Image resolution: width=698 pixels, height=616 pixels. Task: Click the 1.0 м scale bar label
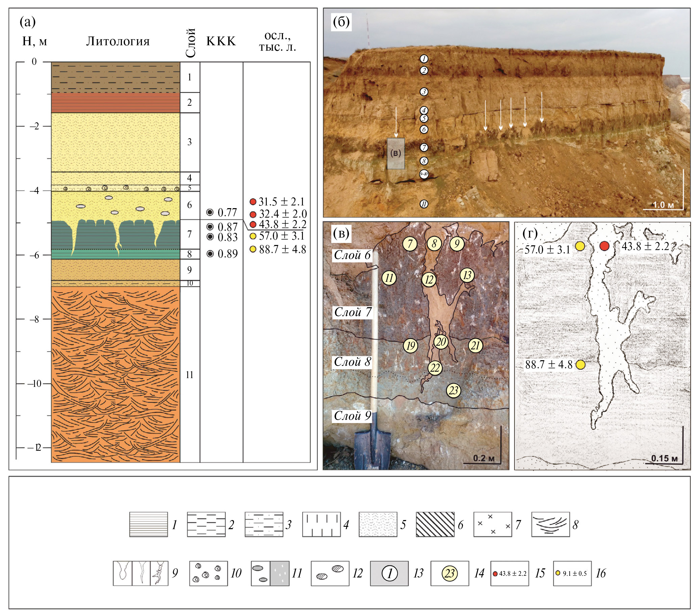click(x=663, y=205)
